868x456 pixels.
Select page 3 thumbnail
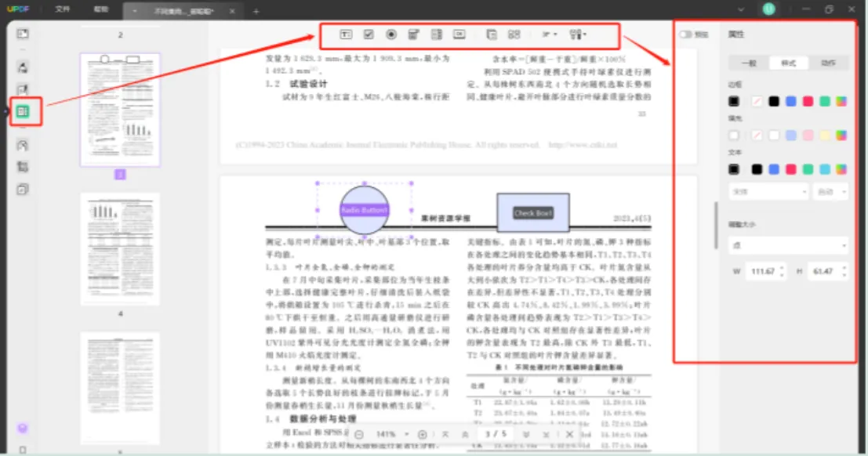(x=120, y=110)
